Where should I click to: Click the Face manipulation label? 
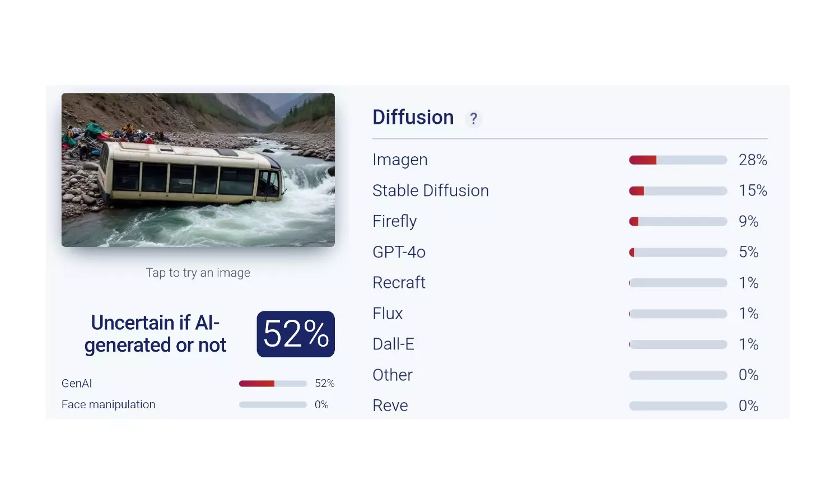(x=109, y=405)
